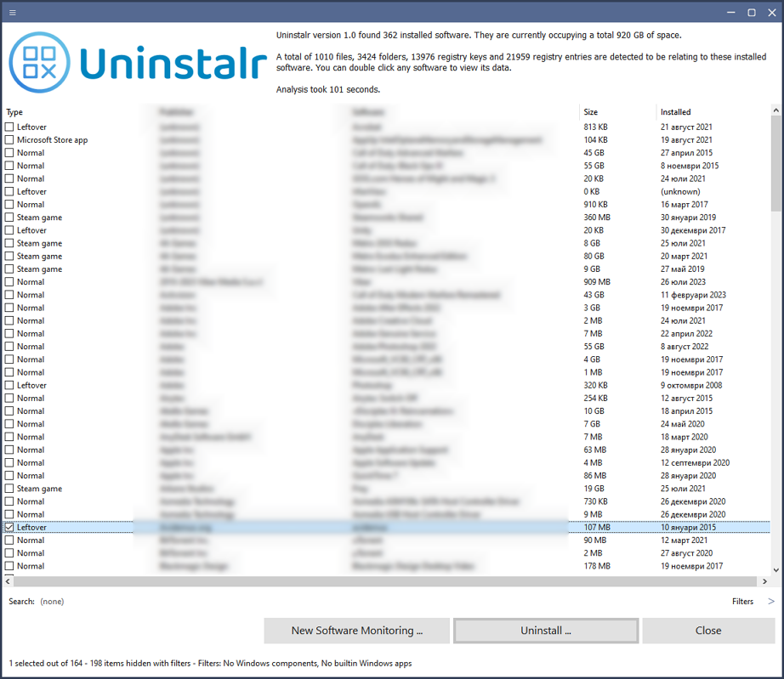The image size is (784, 679).
Task: Check the Steam game row sized 19 GB
Action: (x=9, y=489)
